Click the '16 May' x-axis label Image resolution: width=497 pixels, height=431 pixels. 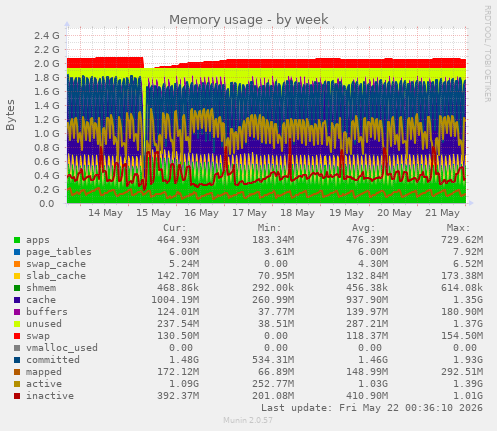coord(201,213)
